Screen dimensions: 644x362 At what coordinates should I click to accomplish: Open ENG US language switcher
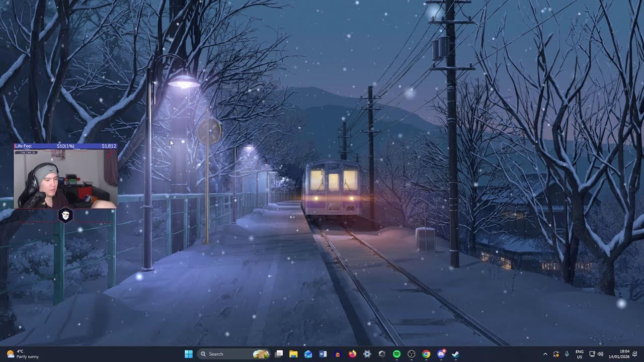[x=580, y=354]
